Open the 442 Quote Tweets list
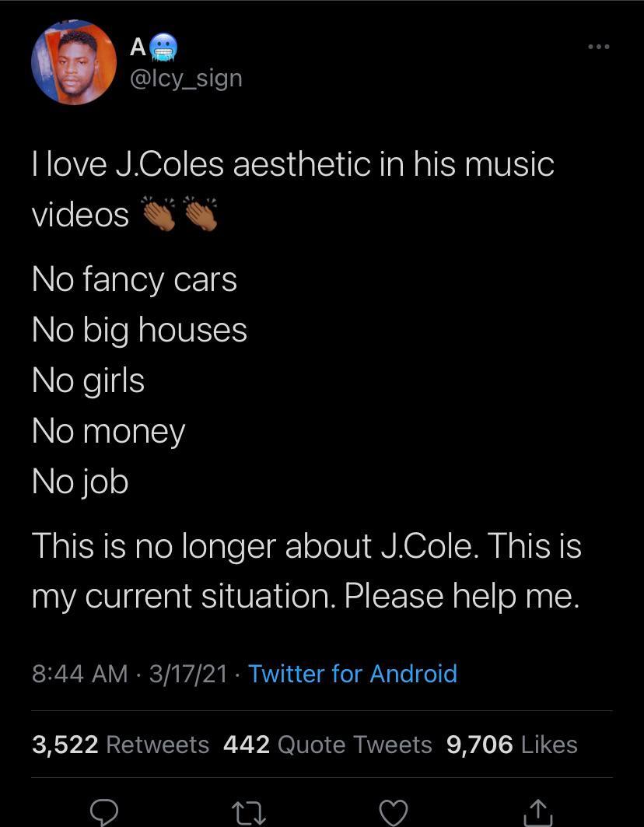644x827 pixels. [x=328, y=745]
